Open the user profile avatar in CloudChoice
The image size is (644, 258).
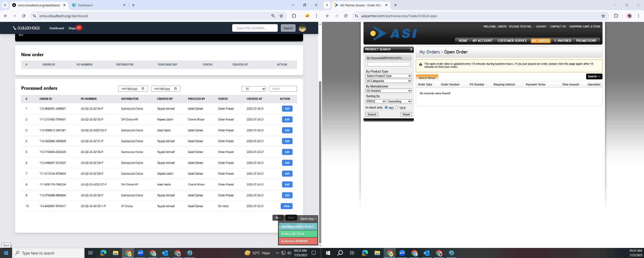tap(302, 28)
